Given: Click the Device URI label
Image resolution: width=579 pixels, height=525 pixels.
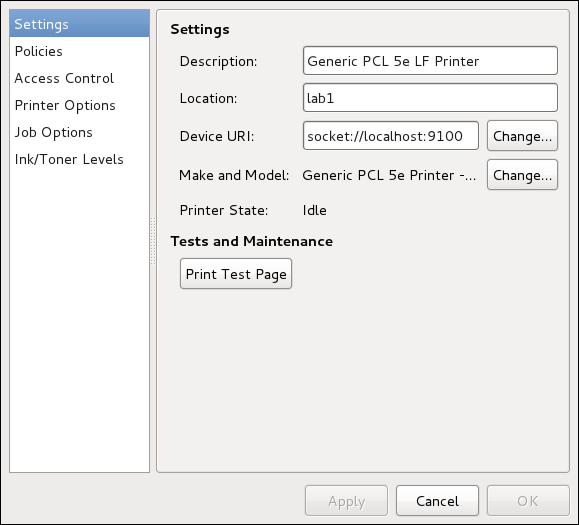Looking at the screenshot, I should tap(217, 136).
